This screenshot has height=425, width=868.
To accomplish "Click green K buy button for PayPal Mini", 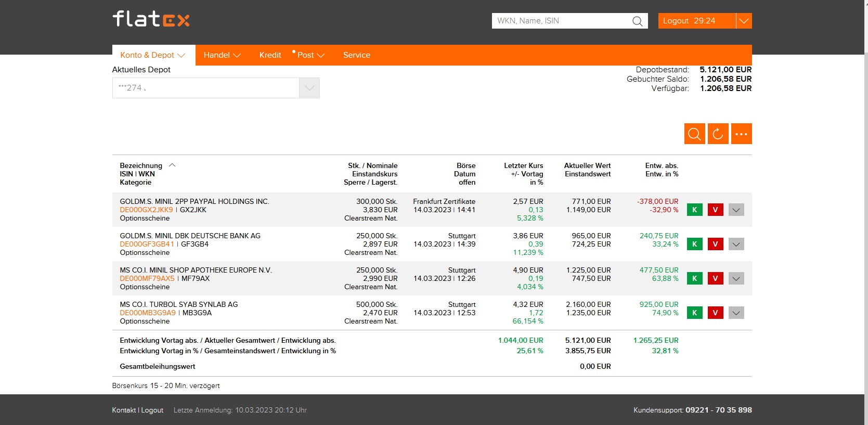I will [694, 210].
